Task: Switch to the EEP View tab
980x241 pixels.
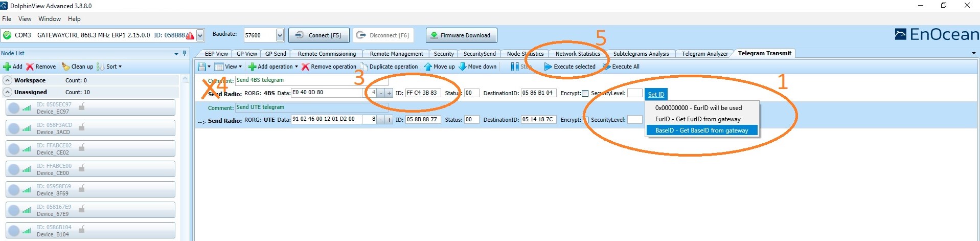Action: click(216, 54)
